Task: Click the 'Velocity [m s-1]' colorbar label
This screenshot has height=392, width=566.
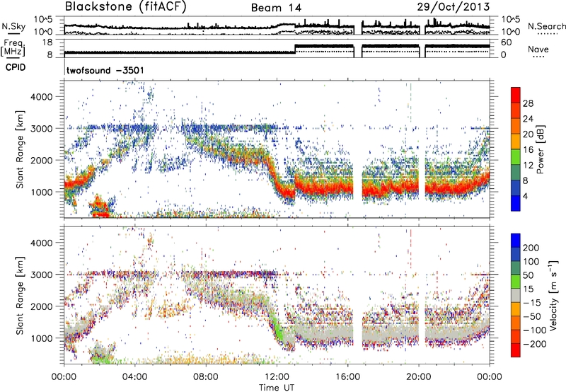Action: [x=553, y=295]
